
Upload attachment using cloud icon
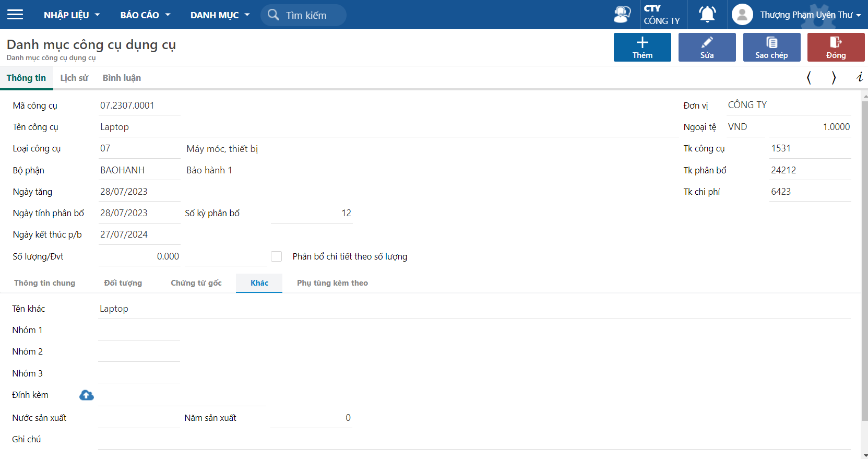[x=87, y=395]
